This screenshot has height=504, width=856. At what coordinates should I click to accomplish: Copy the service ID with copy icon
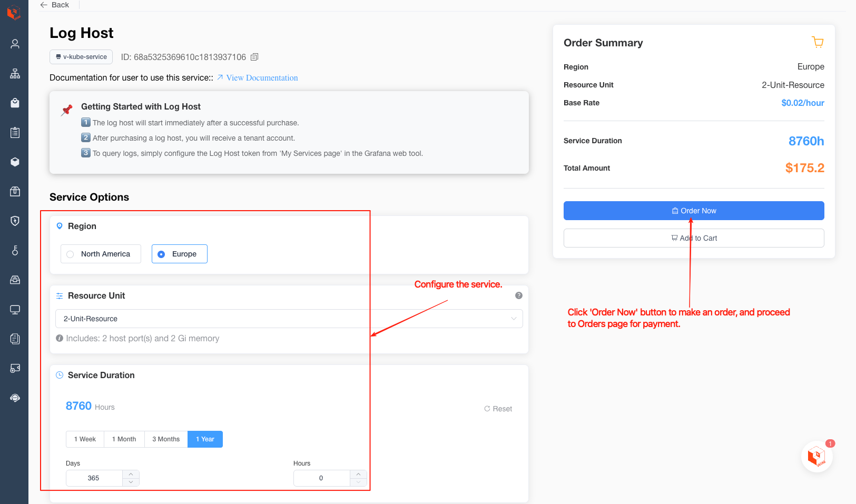[x=254, y=57]
